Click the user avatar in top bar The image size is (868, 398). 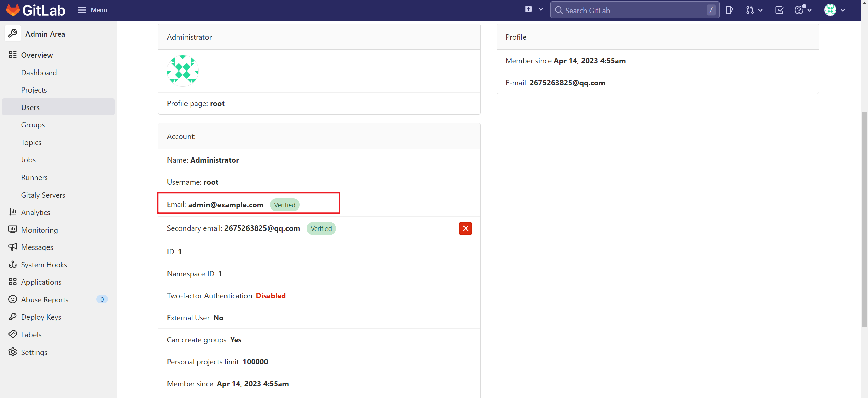tap(830, 10)
